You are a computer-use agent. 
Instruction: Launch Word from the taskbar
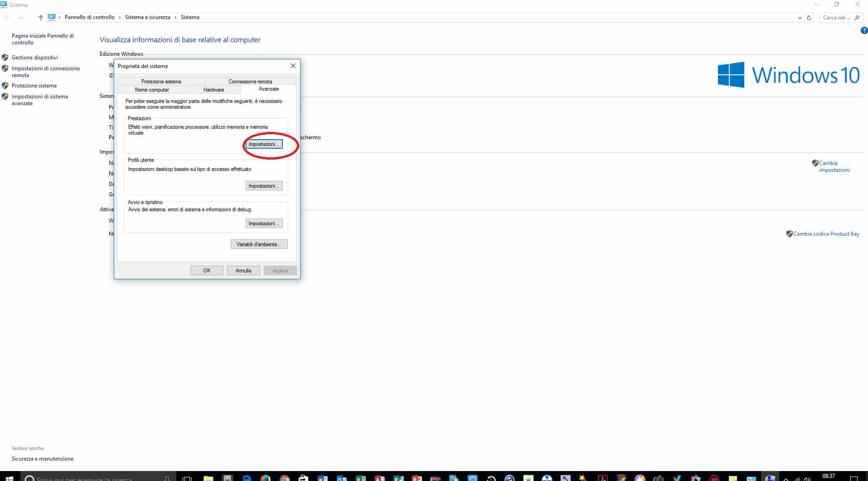click(x=323, y=478)
